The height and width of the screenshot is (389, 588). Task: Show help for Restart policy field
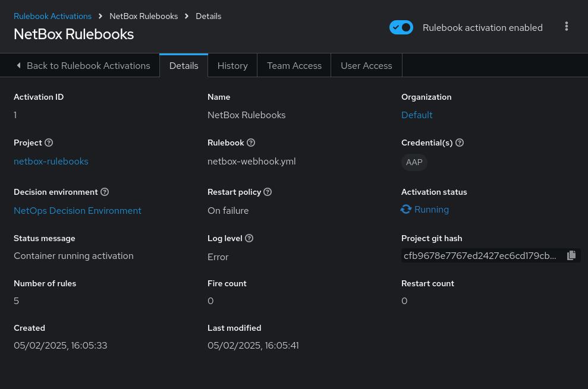click(x=268, y=192)
